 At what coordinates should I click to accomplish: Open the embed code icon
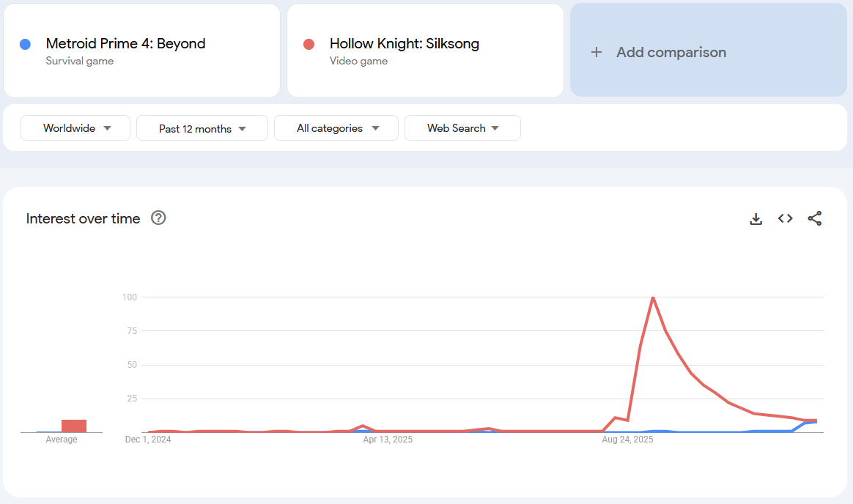point(785,218)
